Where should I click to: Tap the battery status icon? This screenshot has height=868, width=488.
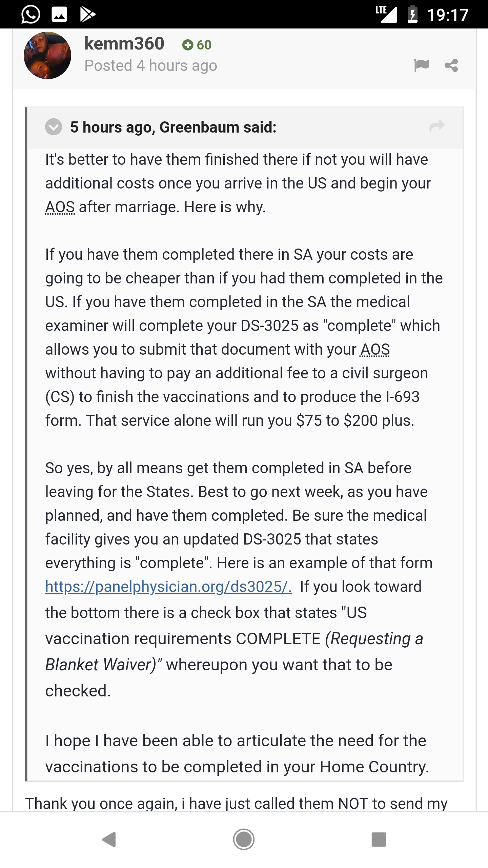pos(412,14)
